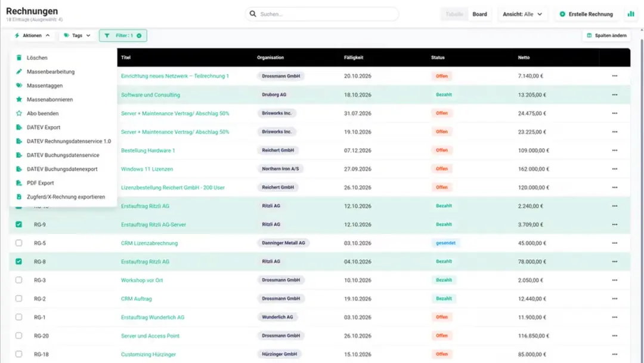Image resolution: width=644 pixels, height=363 pixels.
Task: Click the gesendet status badge
Action: click(x=445, y=243)
